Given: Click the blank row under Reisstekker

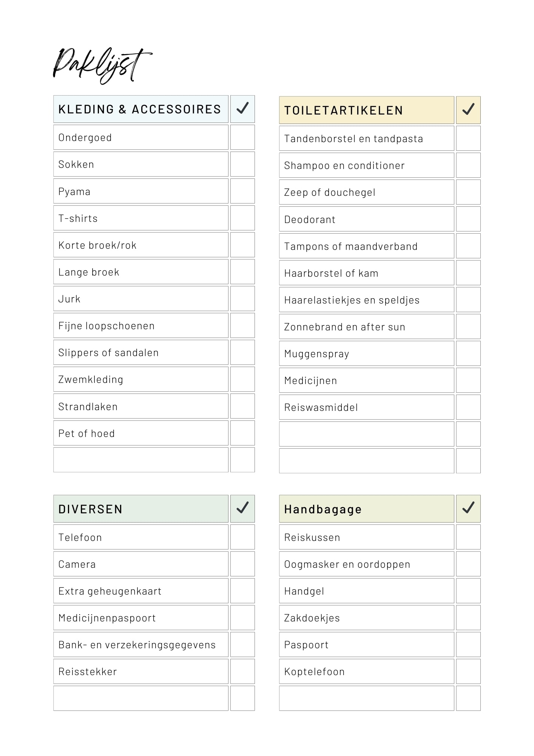Looking at the screenshot, I should 140,698.
